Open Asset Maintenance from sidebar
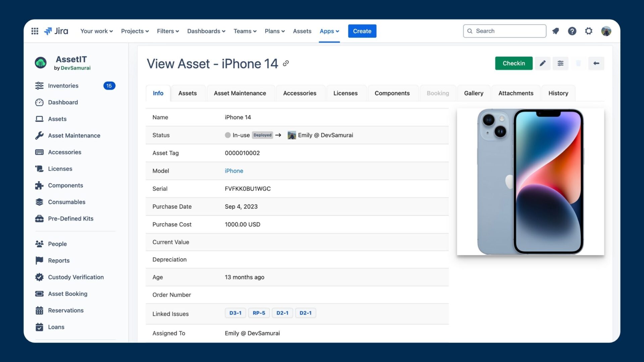 tap(74, 136)
